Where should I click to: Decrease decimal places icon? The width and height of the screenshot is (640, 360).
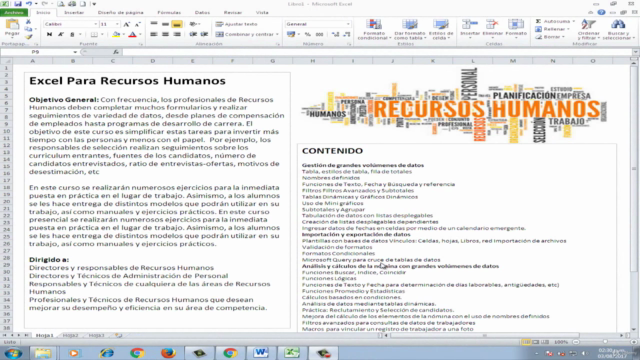(347, 34)
